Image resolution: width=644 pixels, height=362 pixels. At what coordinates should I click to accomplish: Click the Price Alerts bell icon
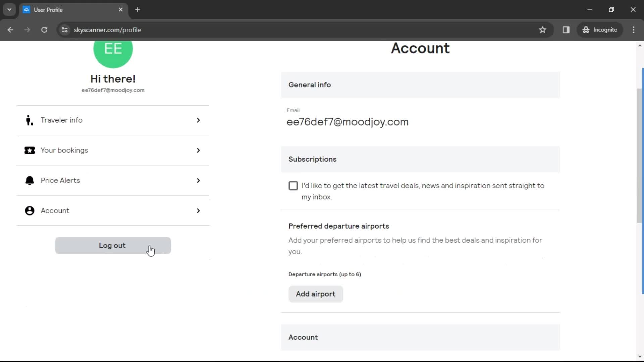tap(29, 180)
